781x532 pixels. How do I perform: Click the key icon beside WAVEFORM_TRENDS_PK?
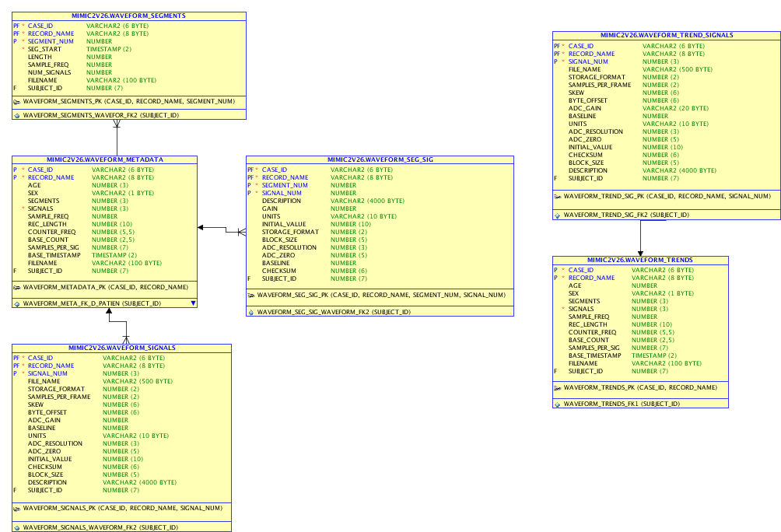point(558,387)
